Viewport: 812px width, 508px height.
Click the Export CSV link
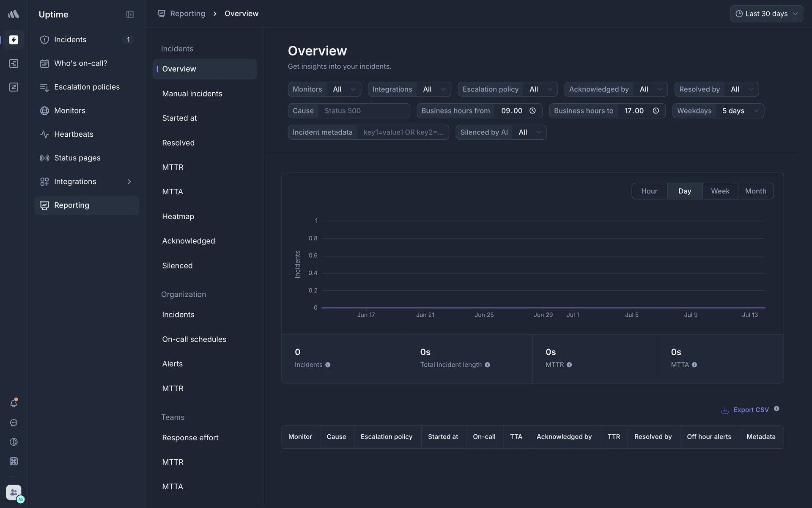click(x=751, y=410)
